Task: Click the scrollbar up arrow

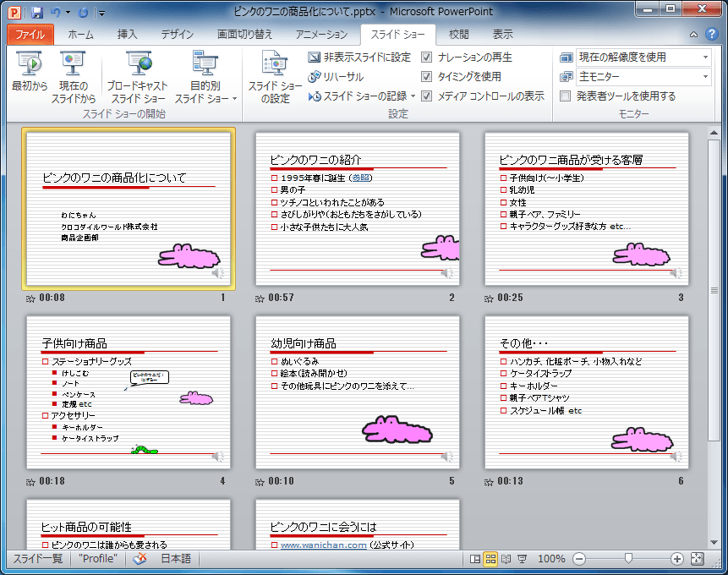Action: point(714,133)
